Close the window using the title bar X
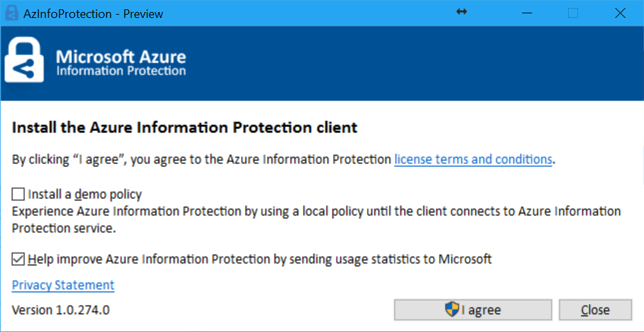This screenshot has height=332, width=644. pyautogui.click(x=619, y=13)
